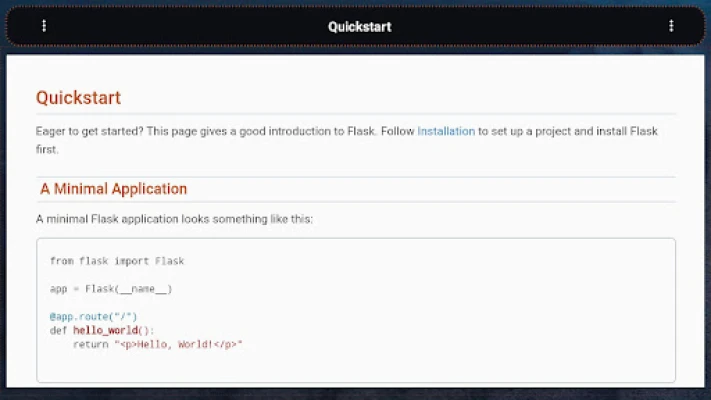Click the "app =" assignment in code
Screen dimensions: 711x400
pyautogui.click(x=64, y=289)
